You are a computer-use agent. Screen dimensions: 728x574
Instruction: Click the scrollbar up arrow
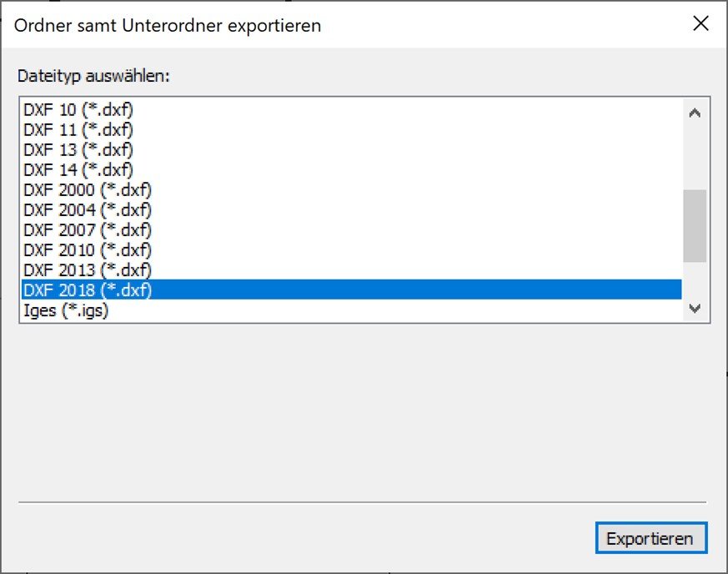pyautogui.click(x=695, y=113)
